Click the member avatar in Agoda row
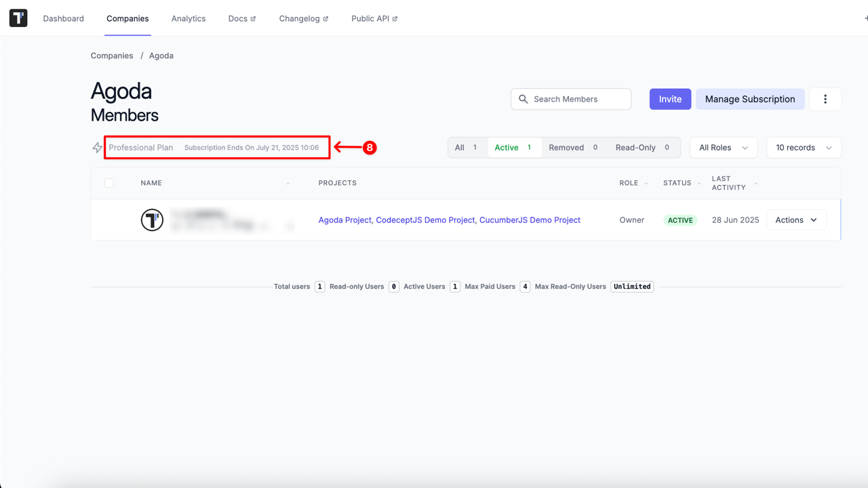This screenshot has height=488, width=868. (x=152, y=220)
